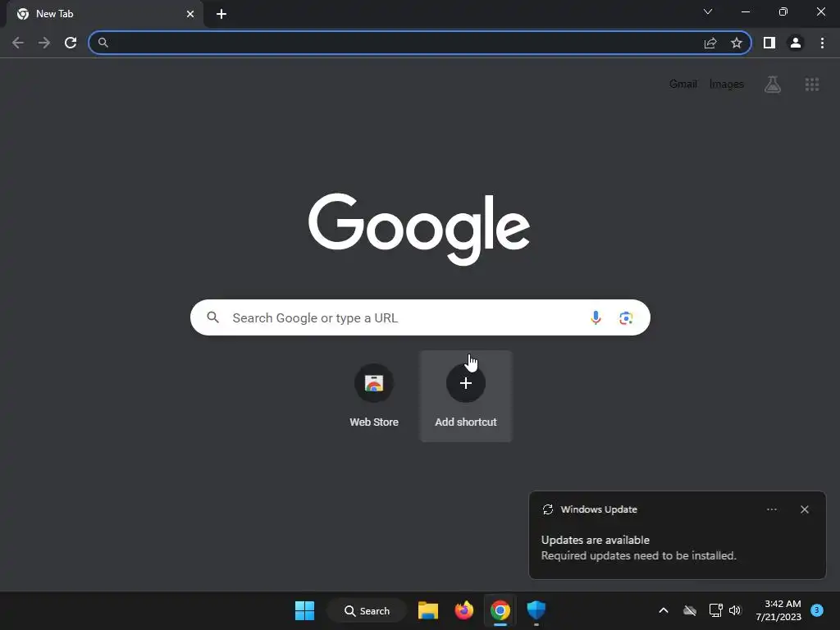840x630 pixels.
Task: Open the notification count badge
Action: click(817, 609)
